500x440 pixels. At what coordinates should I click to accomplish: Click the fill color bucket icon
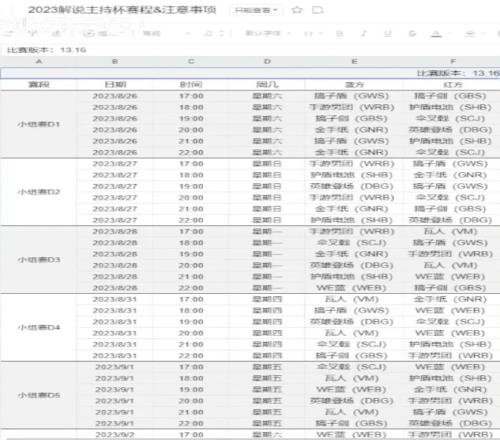pyautogui.click(x=469, y=33)
